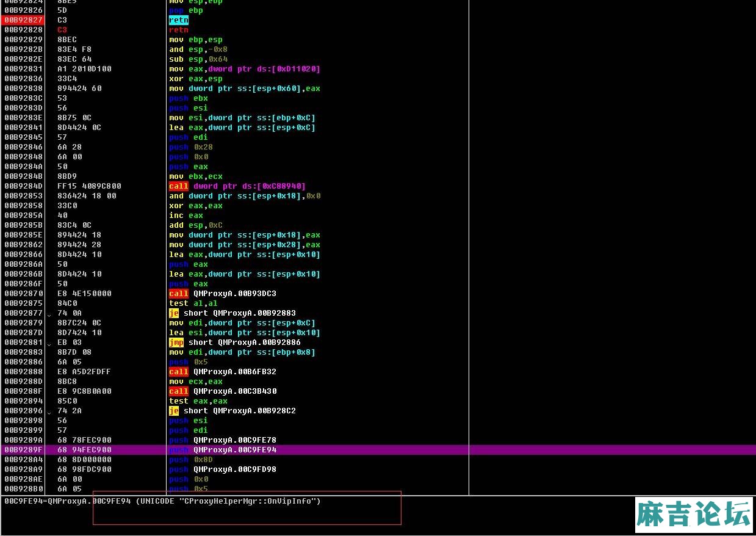Viewport: 756px width, 536px height.
Task: Click 'and dword ptr ss:[esp+0x18],0x0' instruction
Action: (245, 196)
